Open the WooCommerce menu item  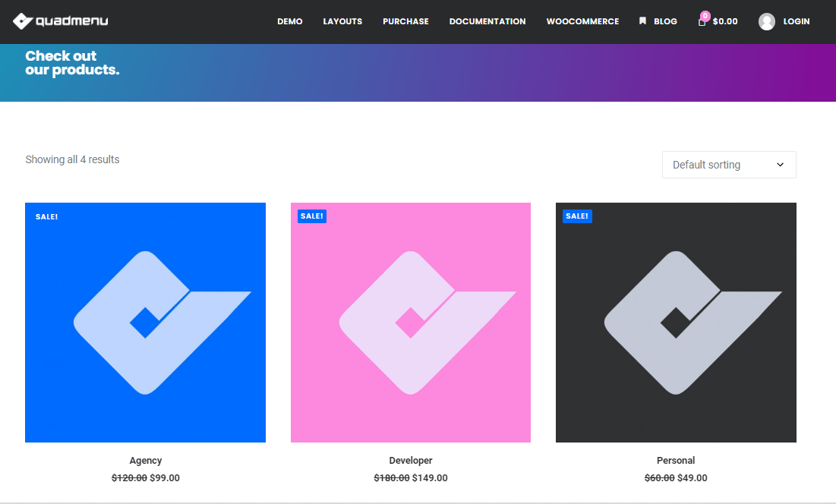point(582,22)
